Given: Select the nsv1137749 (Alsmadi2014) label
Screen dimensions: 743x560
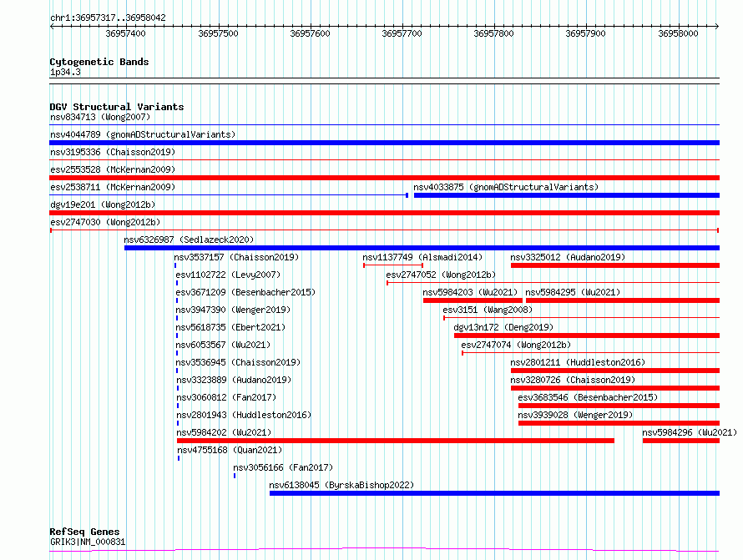Looking at the screenshot, I should [422, 257].
